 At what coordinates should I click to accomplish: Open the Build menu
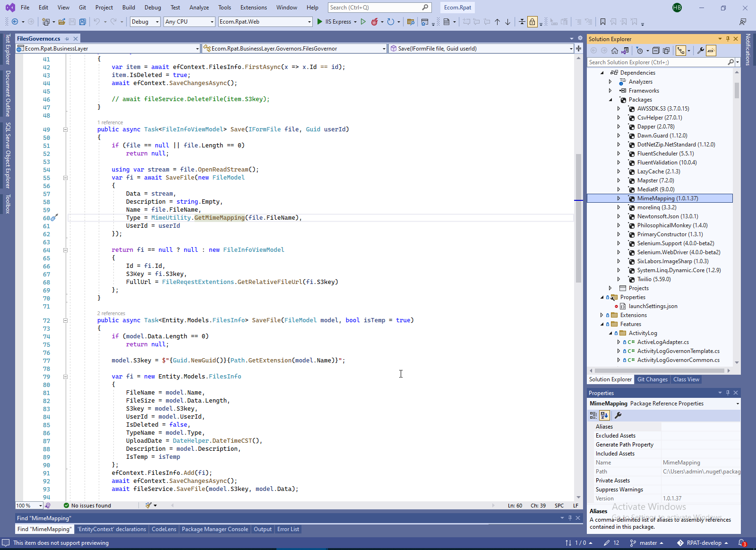click(129, 8)
